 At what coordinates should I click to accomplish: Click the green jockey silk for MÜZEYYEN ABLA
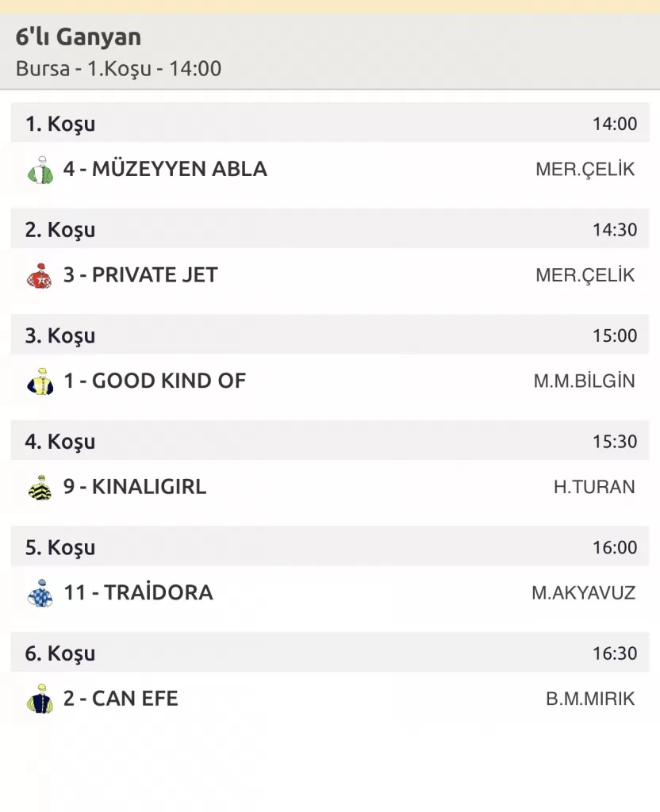[x=40, y=170]
